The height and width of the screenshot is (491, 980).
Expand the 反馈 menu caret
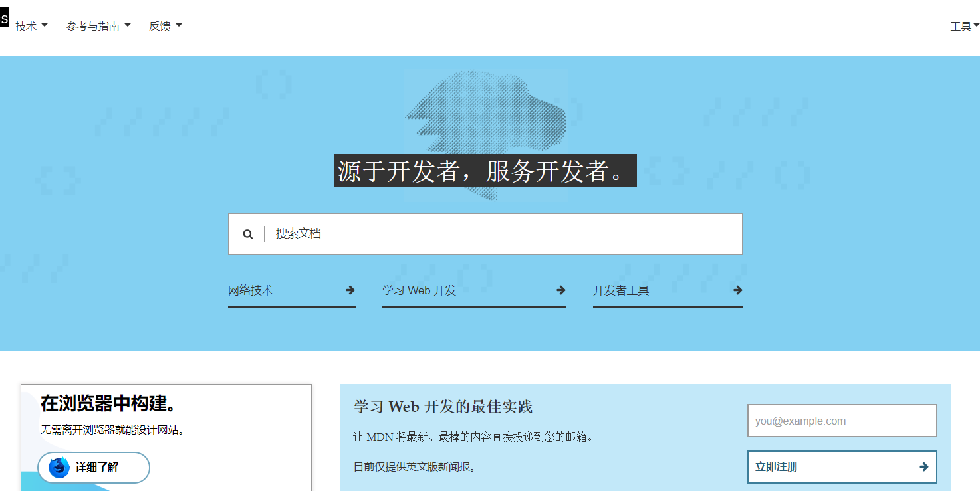179,25
